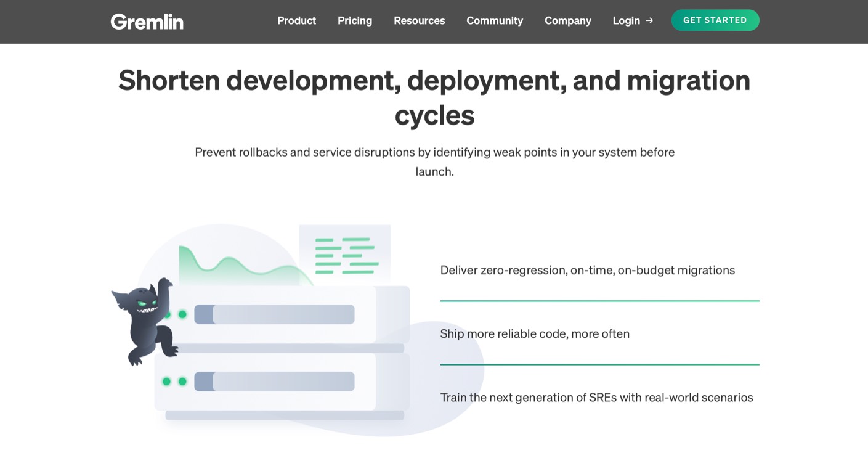This screenshot has width=868, height=458.
Task: Select 'Ship more reliable code, more often'
Action: [535, 333]
